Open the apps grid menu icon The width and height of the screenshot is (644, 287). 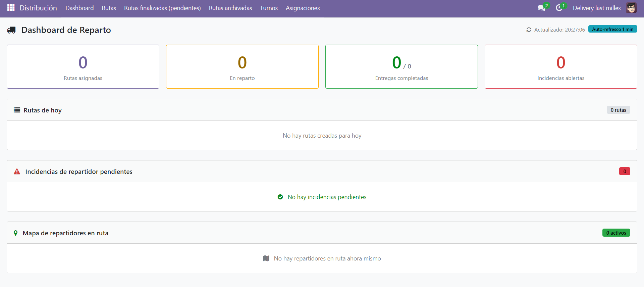(11, 8)
